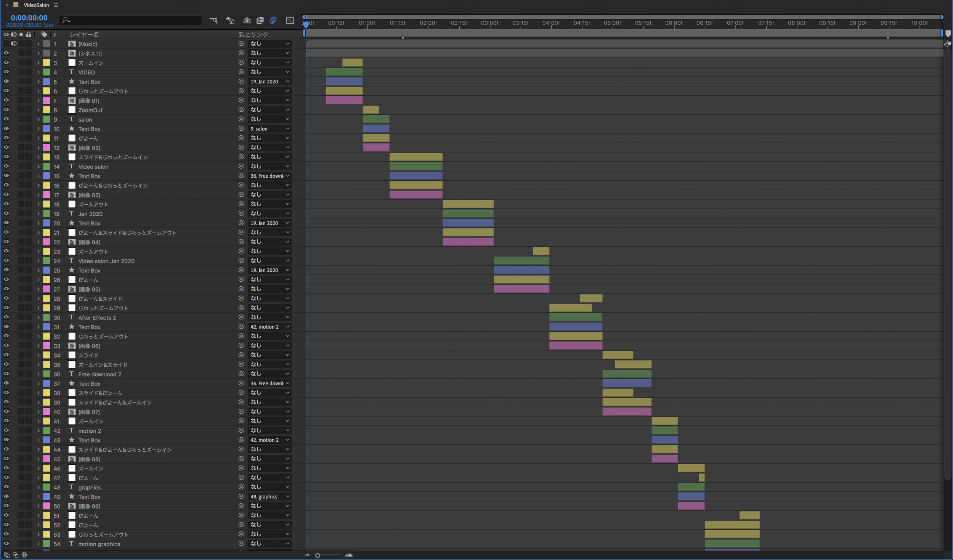This screenshot has height=560, width=953.
Task: Open the Graph Editor
Action: (290, 20)
